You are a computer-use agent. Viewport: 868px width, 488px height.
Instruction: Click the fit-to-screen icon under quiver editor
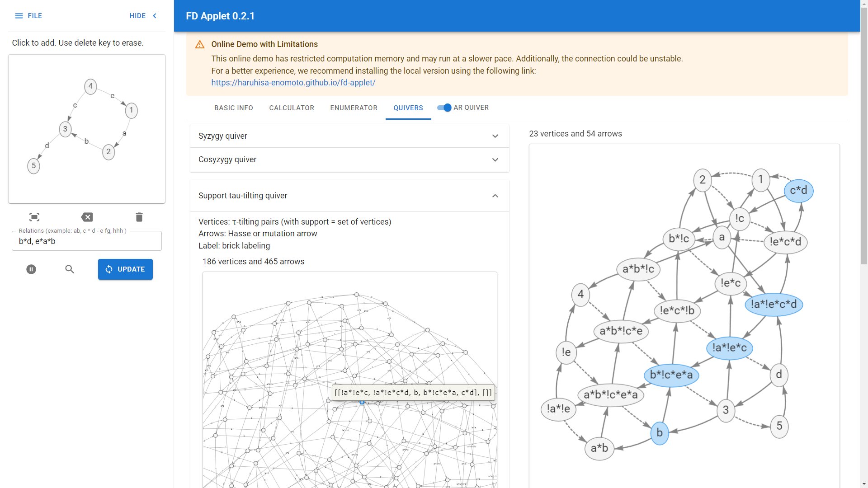pos(34,217)
